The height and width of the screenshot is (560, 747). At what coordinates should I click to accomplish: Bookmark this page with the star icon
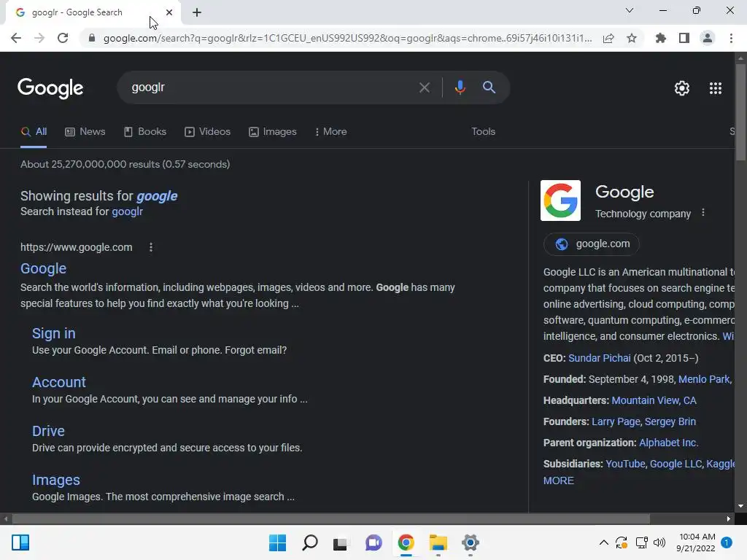pyautogui.click(x=632, y=38)
